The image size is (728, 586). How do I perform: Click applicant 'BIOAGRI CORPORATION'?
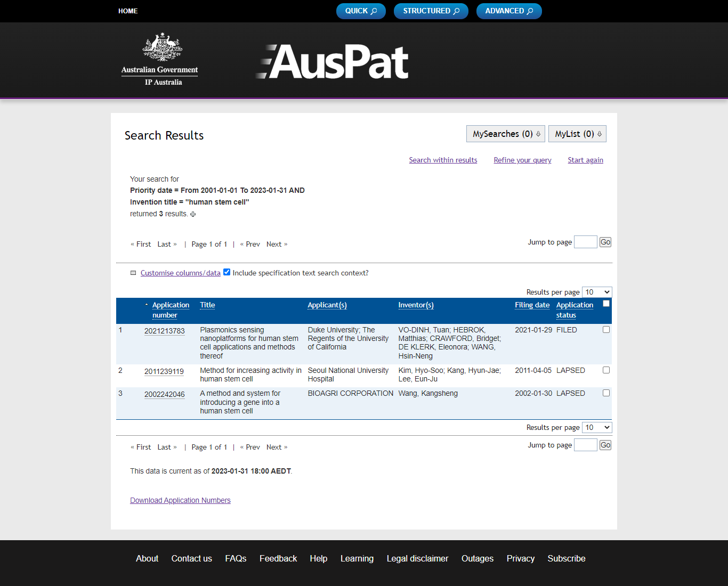(350, 393)
